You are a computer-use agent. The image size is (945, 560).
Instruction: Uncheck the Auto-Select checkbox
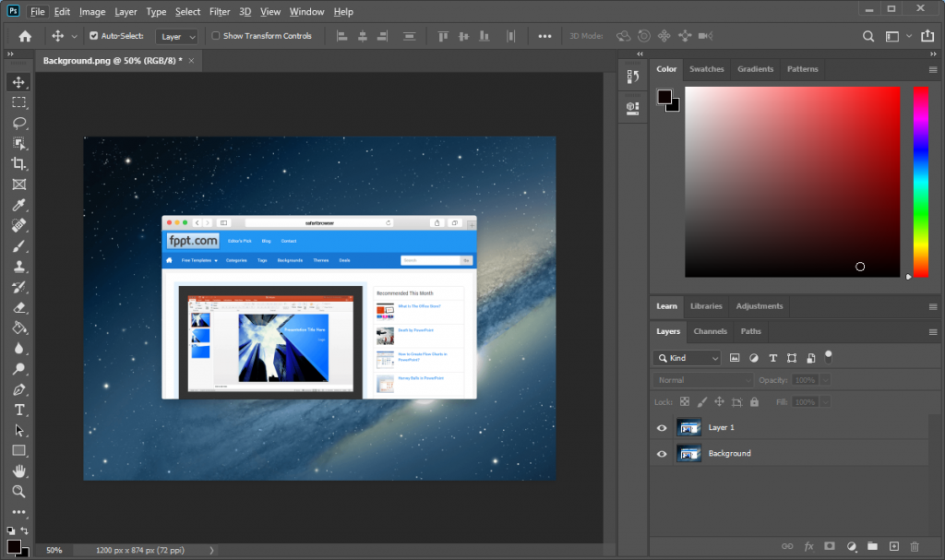tap(93, 36)
